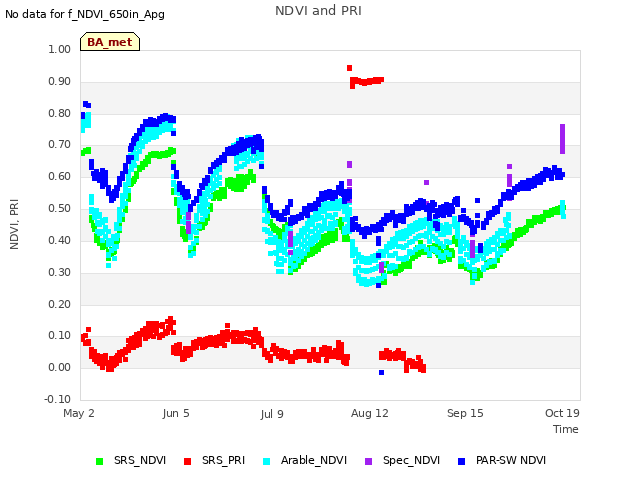Click the Aug 12 x-axis tick label
640x480 pixels.
(370, 413)
